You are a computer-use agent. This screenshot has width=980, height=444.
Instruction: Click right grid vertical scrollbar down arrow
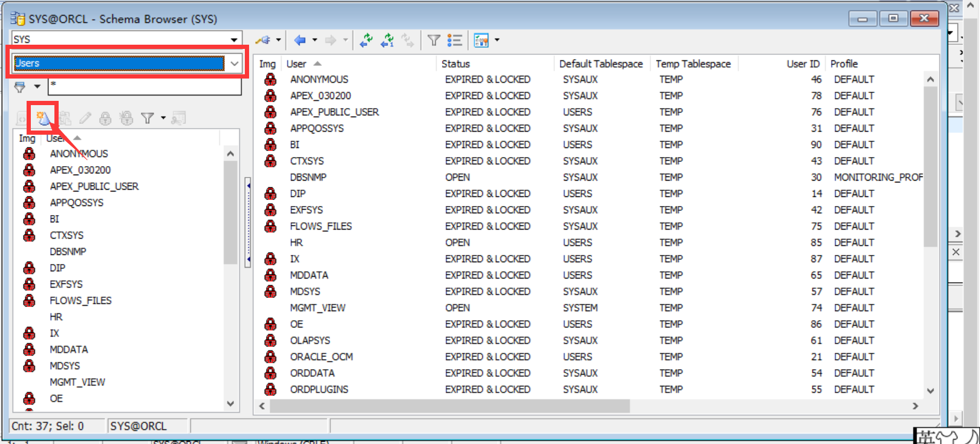pyautogui.click(x=930, y=391)
